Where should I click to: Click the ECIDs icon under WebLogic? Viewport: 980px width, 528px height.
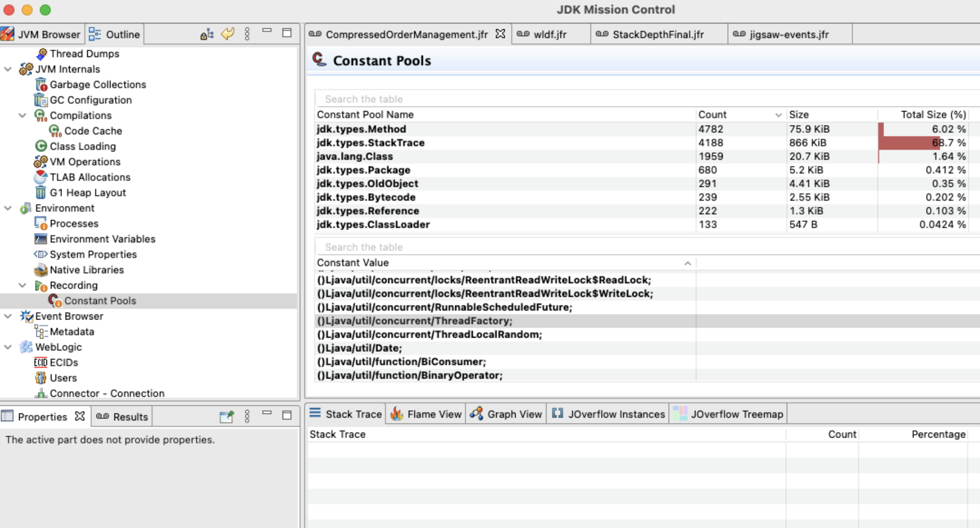(40, 362)
